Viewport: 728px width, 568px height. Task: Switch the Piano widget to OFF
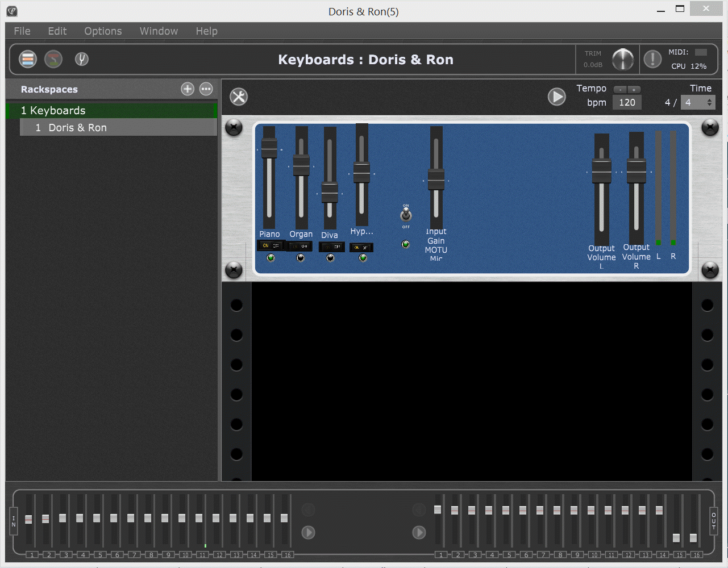pos(276,245)
